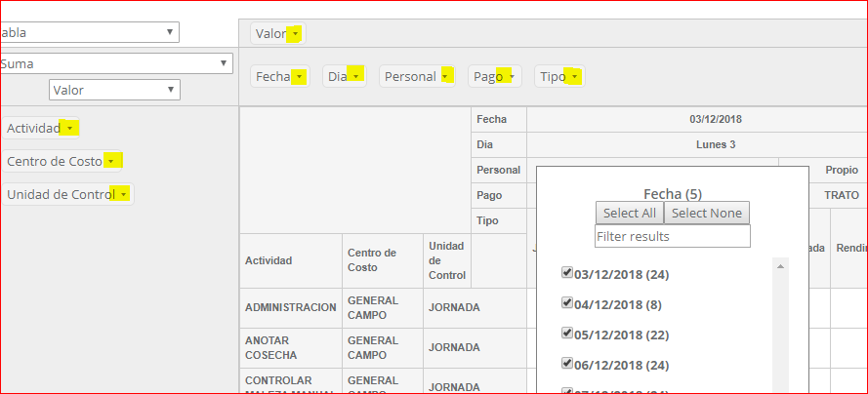868x394 pixels.
Task: Select the ADMINISTRACION row cell
Action: (291, 308)
